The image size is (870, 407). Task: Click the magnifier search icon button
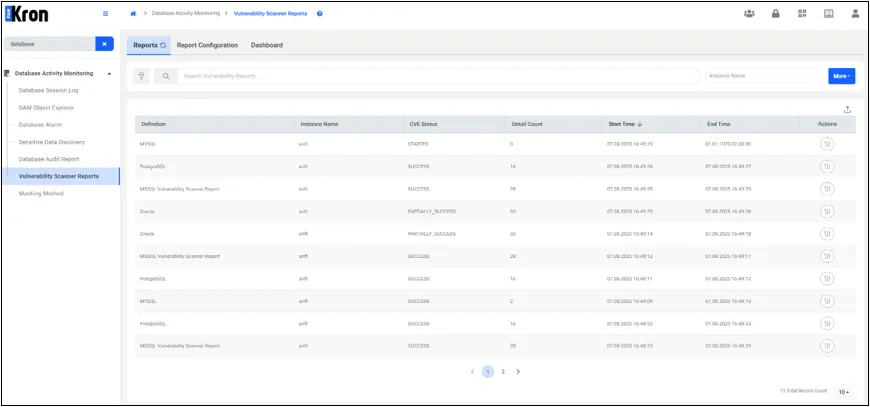click(x=165, y=76)
